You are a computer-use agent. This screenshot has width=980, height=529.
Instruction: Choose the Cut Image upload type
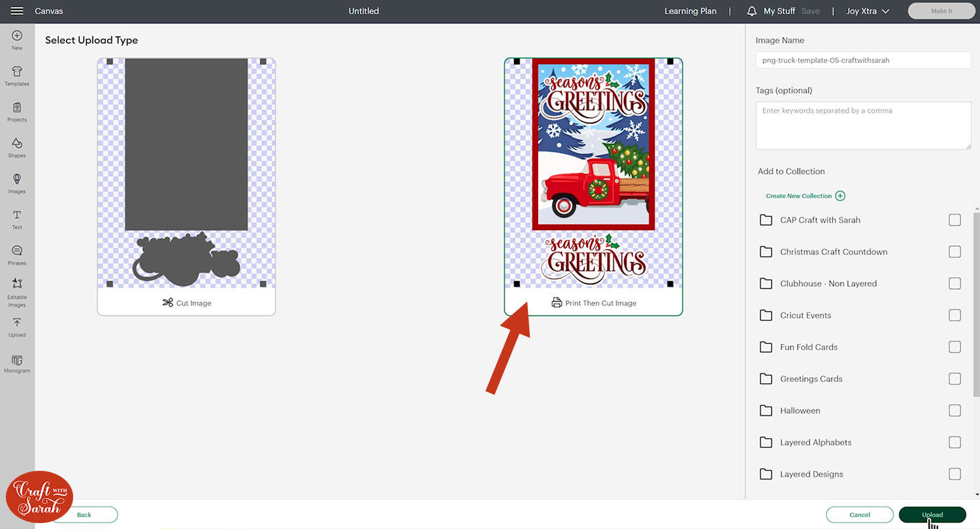(x=186, y=187)
